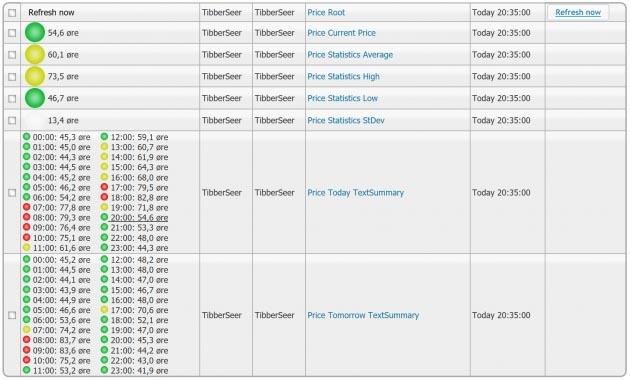This screenshot has width=630, height=380.
Task: Tick the checkbox in the Price Root row
Action: pyautogui.click(x=12, y=13)
